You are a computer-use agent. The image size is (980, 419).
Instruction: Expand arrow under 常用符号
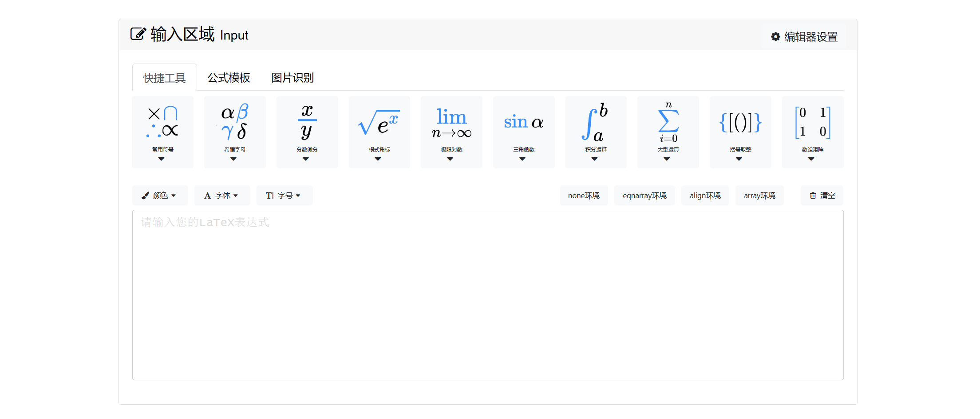[x=161, y=159]
